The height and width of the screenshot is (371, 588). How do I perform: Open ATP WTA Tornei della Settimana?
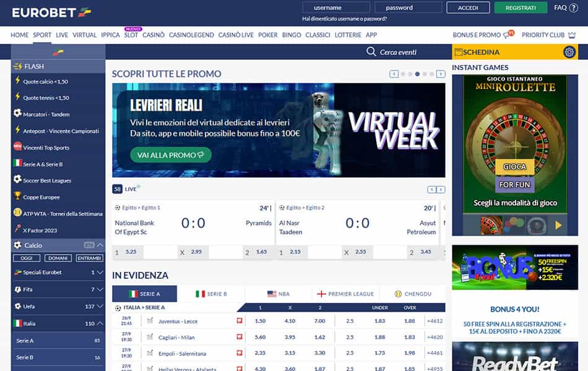click(58, 213)
